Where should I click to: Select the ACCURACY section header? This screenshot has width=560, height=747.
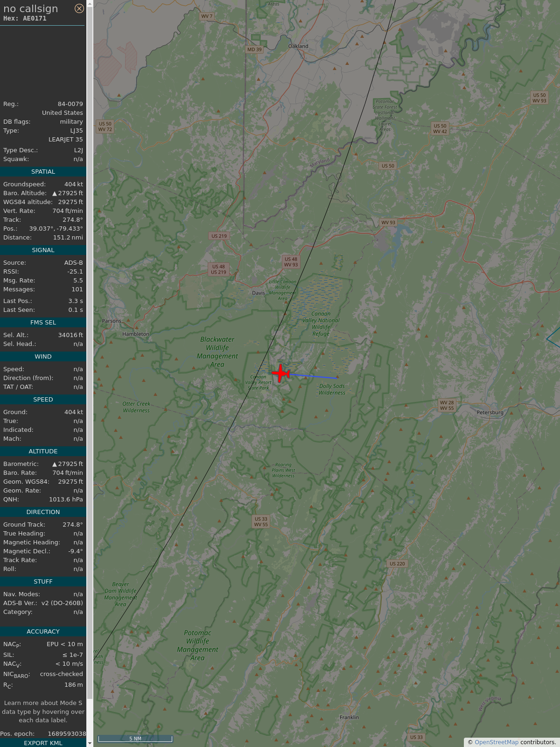tap(43, 631)
